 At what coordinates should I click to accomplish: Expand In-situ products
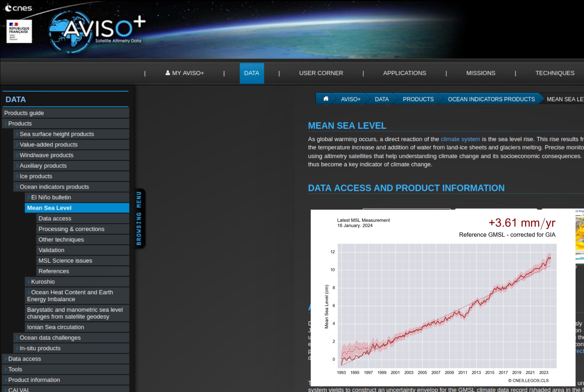(71, 348)
